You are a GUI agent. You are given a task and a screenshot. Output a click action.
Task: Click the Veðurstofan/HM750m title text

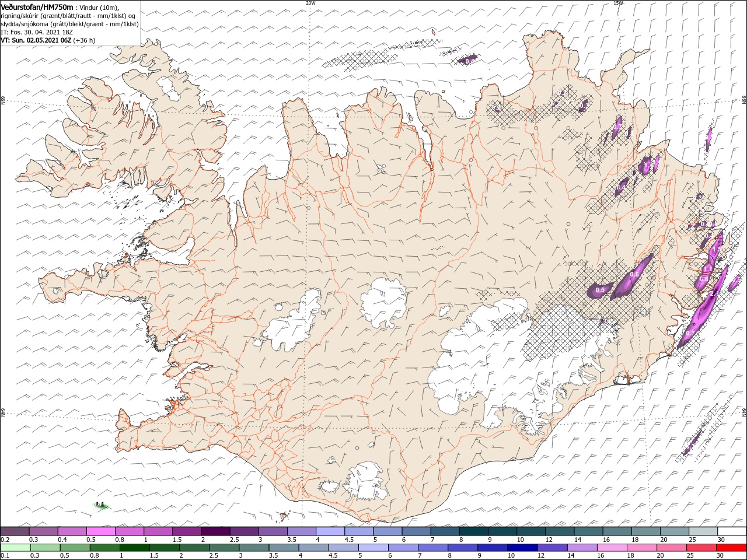37,6
